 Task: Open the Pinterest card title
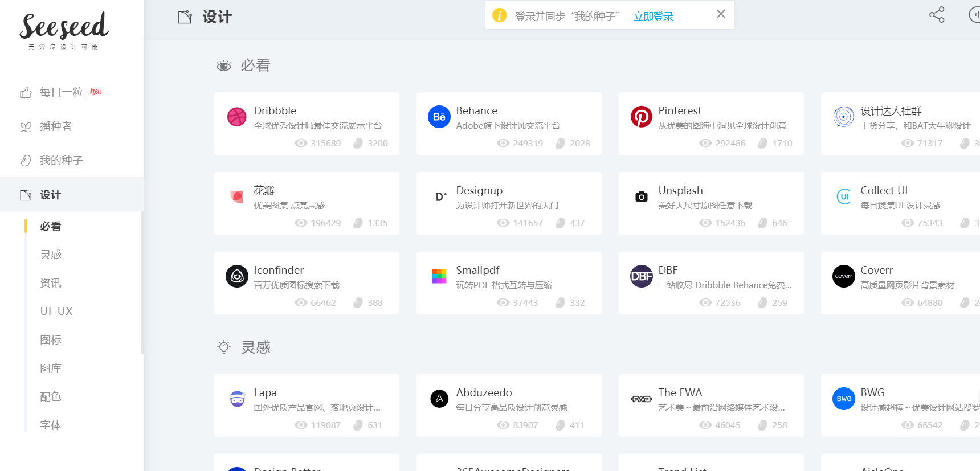[680, 110]
